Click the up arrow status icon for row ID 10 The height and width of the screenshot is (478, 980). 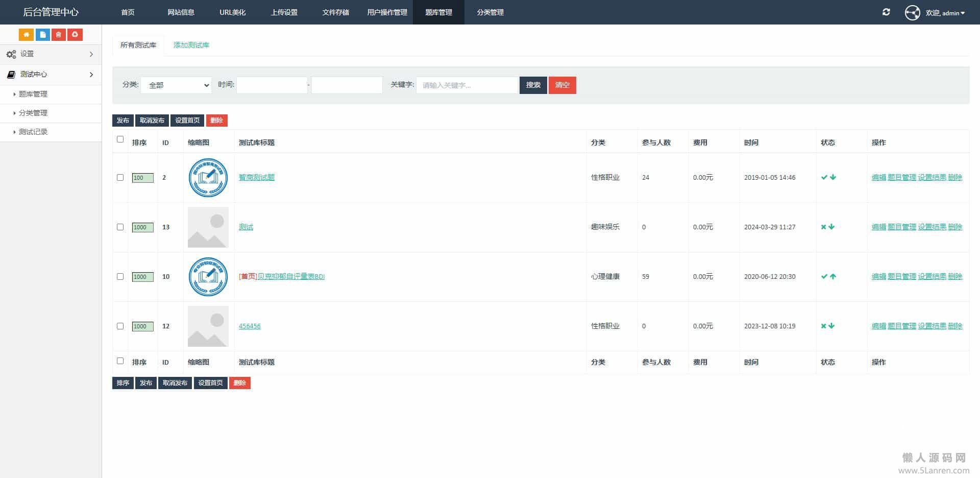[833, 276]
